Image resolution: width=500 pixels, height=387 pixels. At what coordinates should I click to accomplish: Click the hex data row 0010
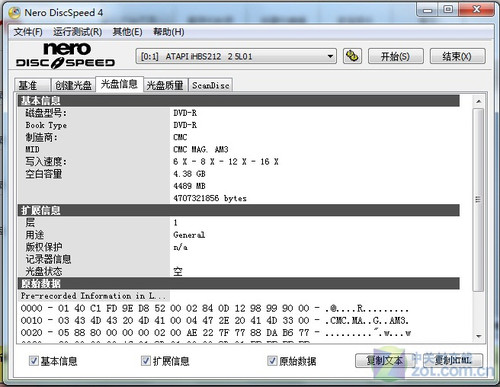[215, 320]
